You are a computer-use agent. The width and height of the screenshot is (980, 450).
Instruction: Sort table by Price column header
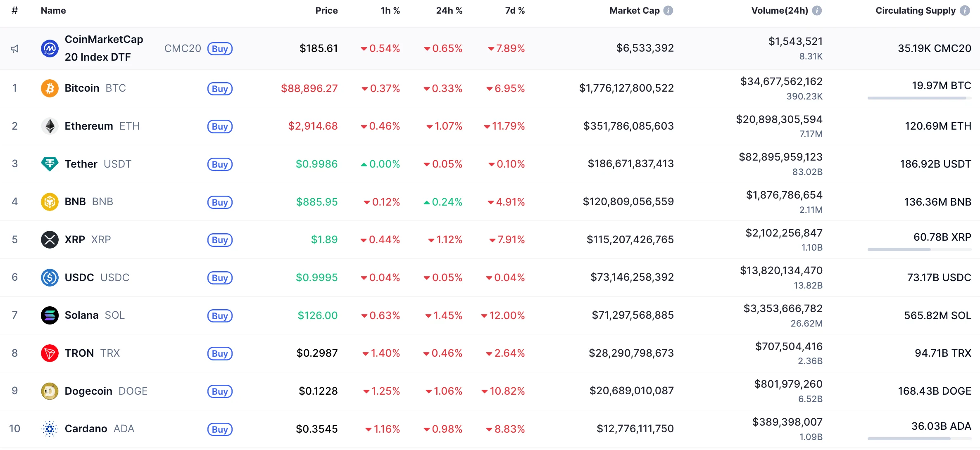pos(326,11)
